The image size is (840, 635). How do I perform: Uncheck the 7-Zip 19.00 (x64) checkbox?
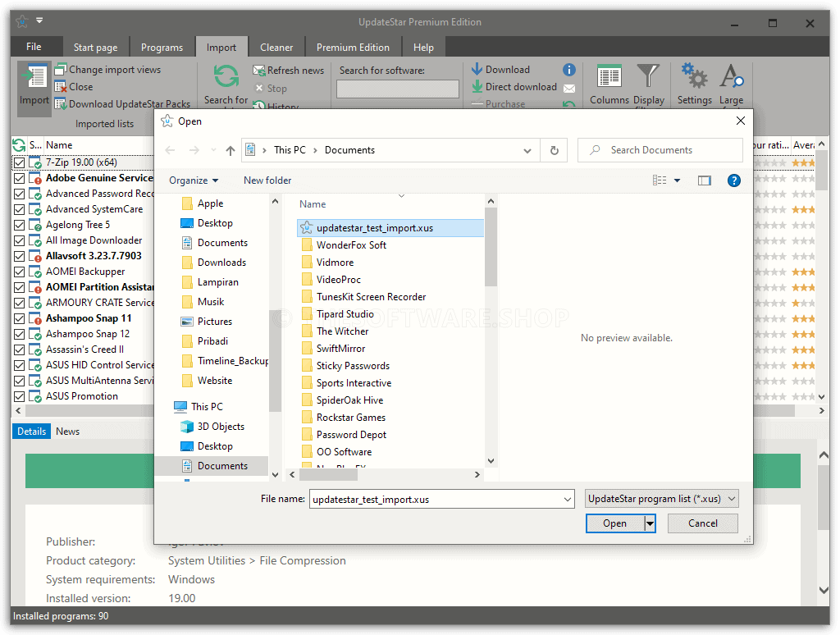tap(20, 163)
